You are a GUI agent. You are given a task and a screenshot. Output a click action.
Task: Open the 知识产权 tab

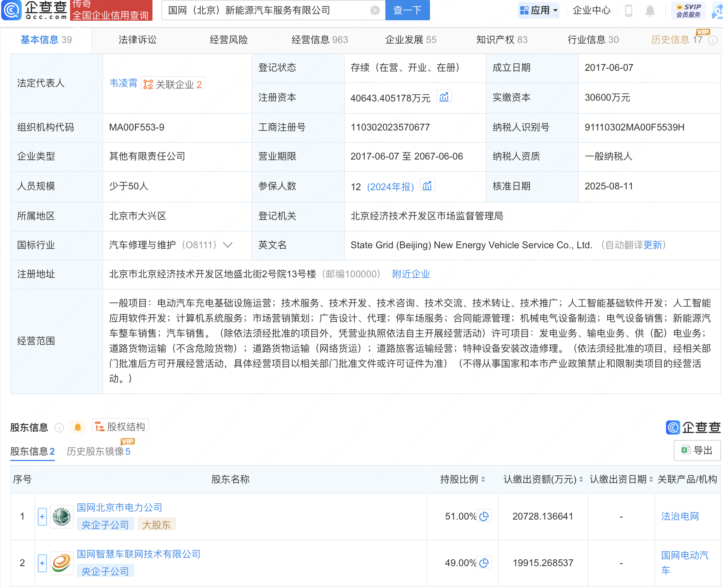coord(502,40)
